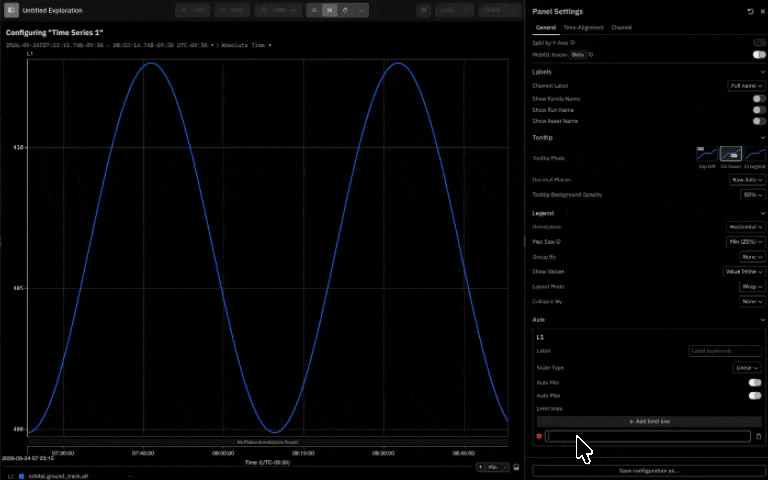Choose the Top left tooltip mode thumbnail
This screenshot has height=480, width=768.
point(707,154)
